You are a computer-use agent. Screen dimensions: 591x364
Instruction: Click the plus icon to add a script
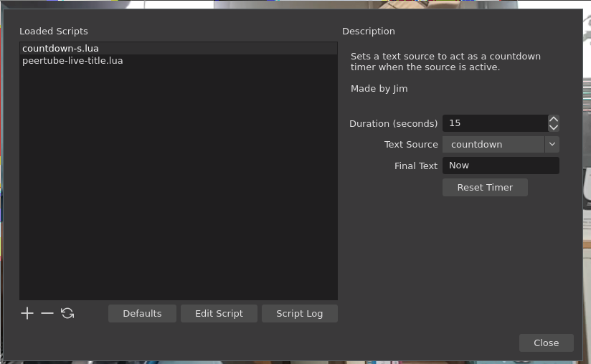pos(27,313)
